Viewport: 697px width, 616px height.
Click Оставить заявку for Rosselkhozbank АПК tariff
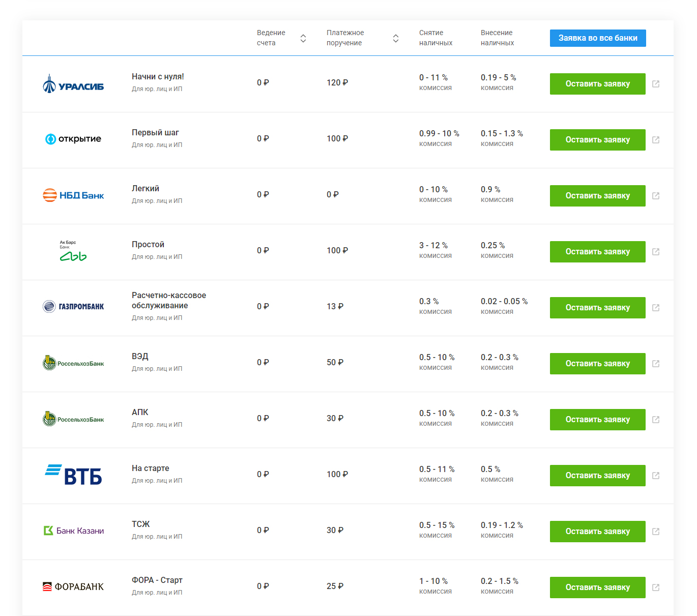coord(597,420)
